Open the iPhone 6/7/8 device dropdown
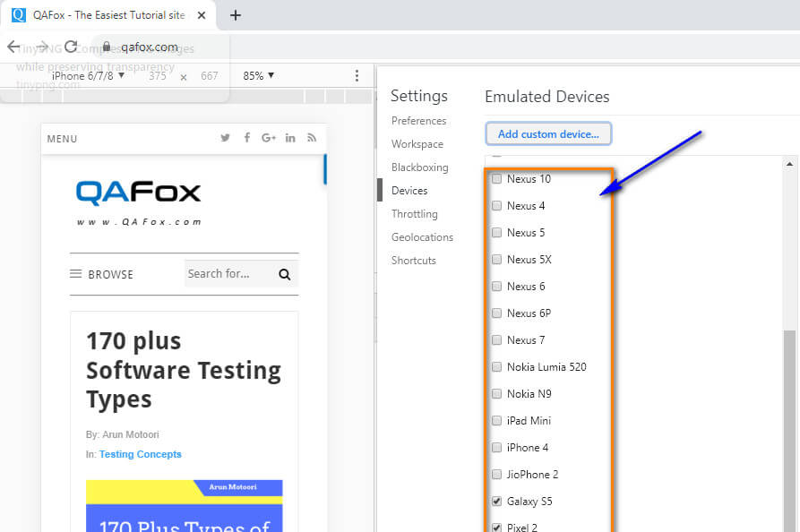This screenshot has height=532, width=800. coord(88,76)
